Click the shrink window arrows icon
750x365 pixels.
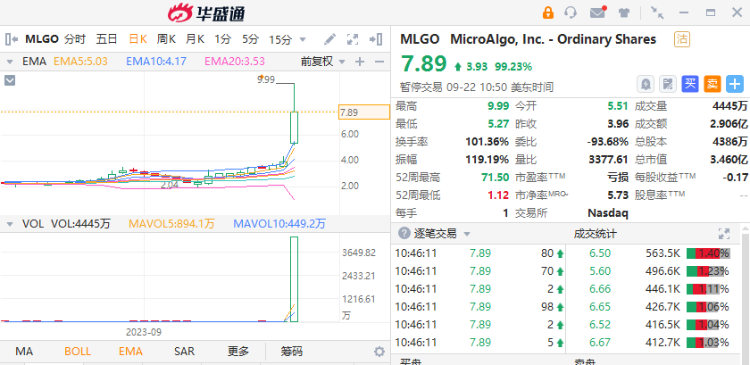click(x=658, y=13)
